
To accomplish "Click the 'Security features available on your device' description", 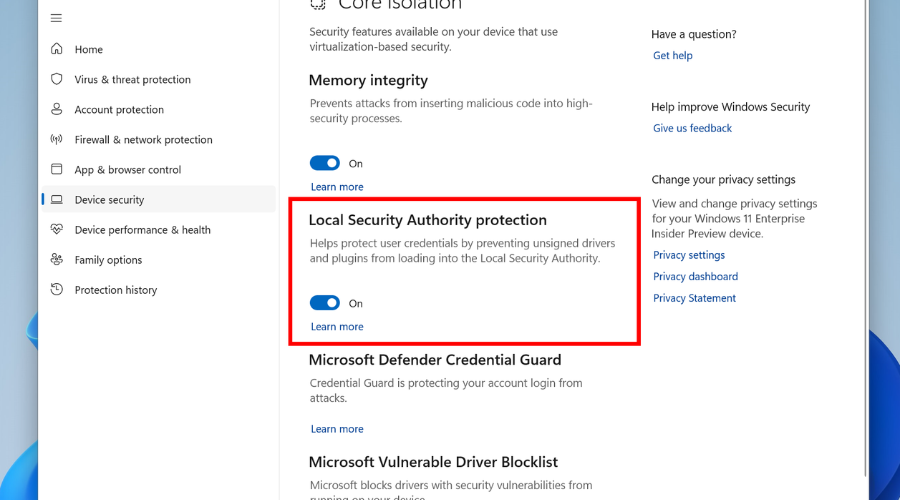I will point(433,39).
